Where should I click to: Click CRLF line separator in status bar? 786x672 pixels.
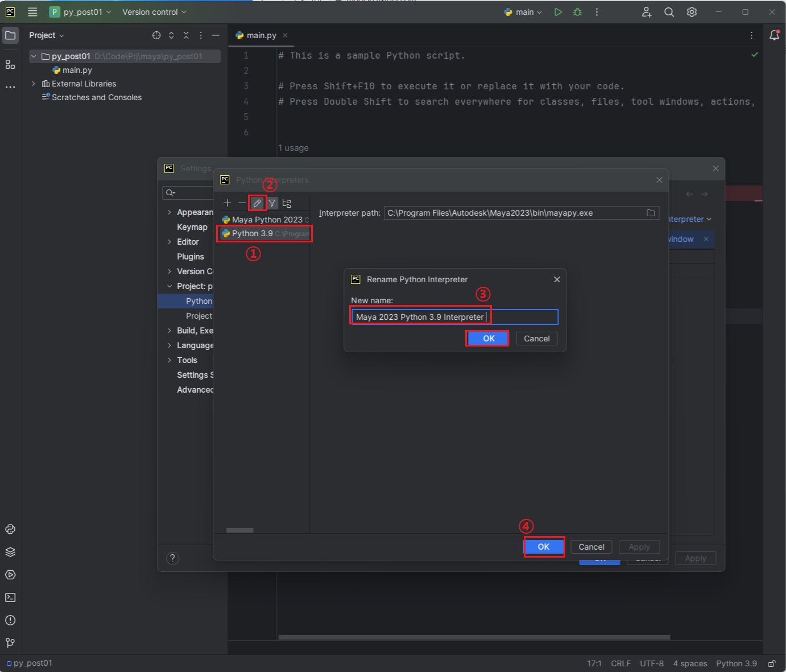(x=620, y=663)
